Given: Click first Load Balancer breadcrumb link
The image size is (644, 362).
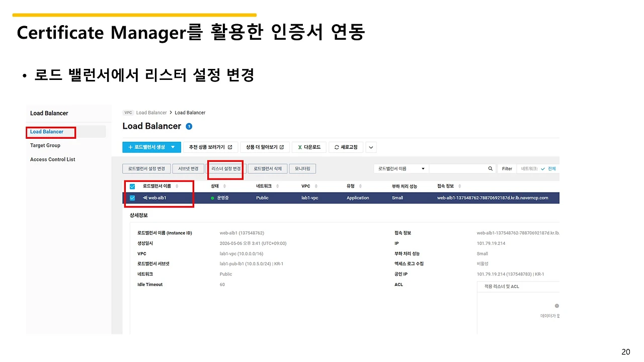Looking at the screenshot, I should click(151, 113).
